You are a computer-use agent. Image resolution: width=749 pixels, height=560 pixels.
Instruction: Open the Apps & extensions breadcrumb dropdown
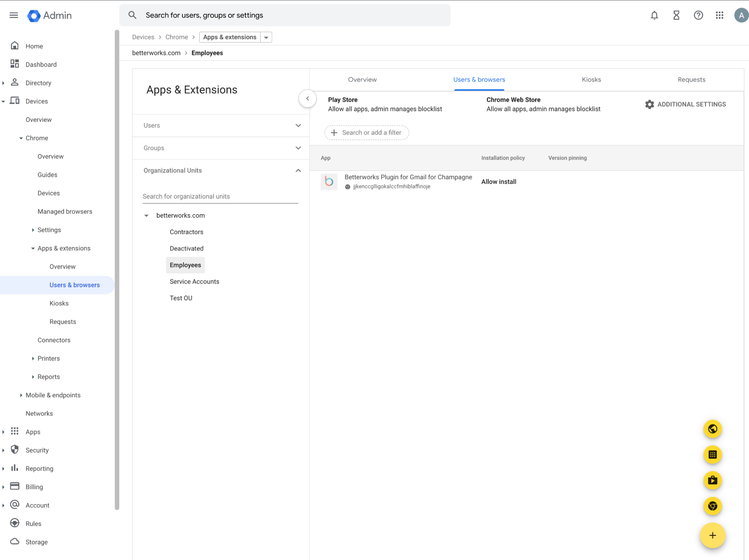(x=266, y=37)
